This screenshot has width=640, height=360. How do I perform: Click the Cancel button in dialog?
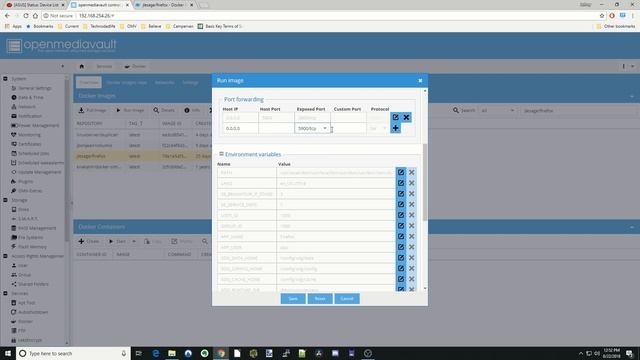tap(347, 298)
